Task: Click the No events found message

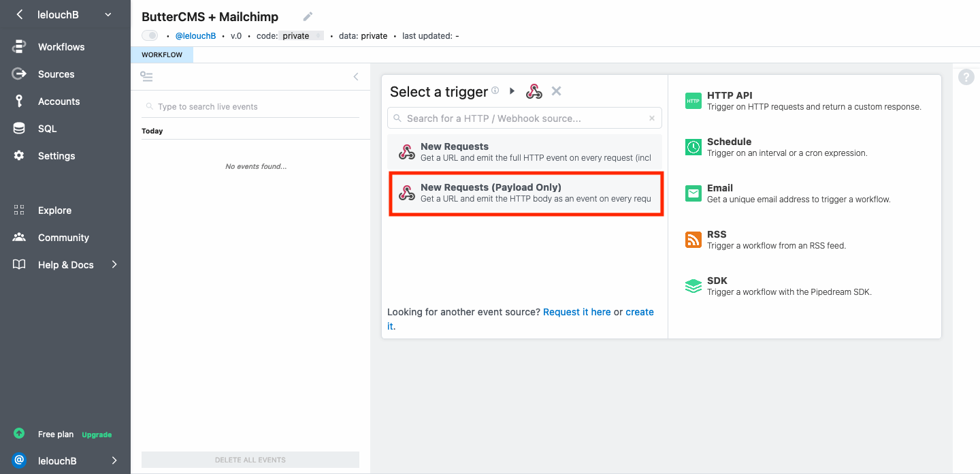Action: 256,166
